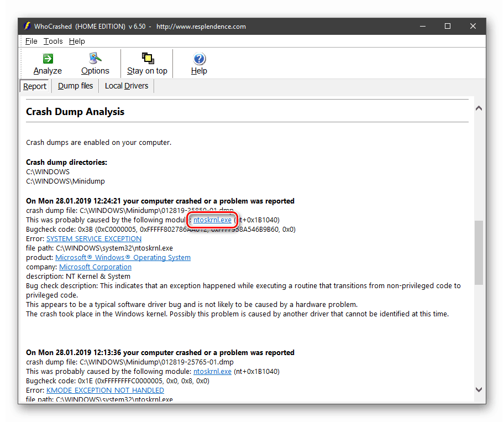Minimize the WhoCrashed window
This screenshot has width=504, height=422.
(x=423, y=26)
